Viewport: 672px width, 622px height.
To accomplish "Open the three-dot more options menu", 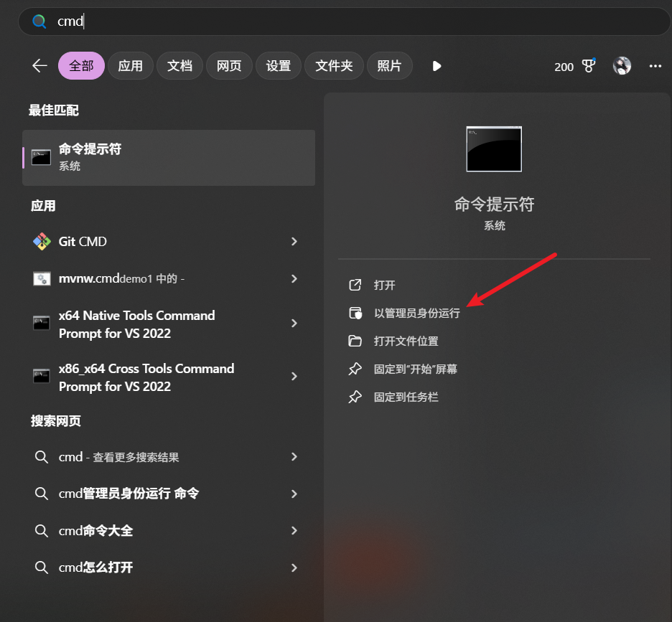I will (655, 66).
